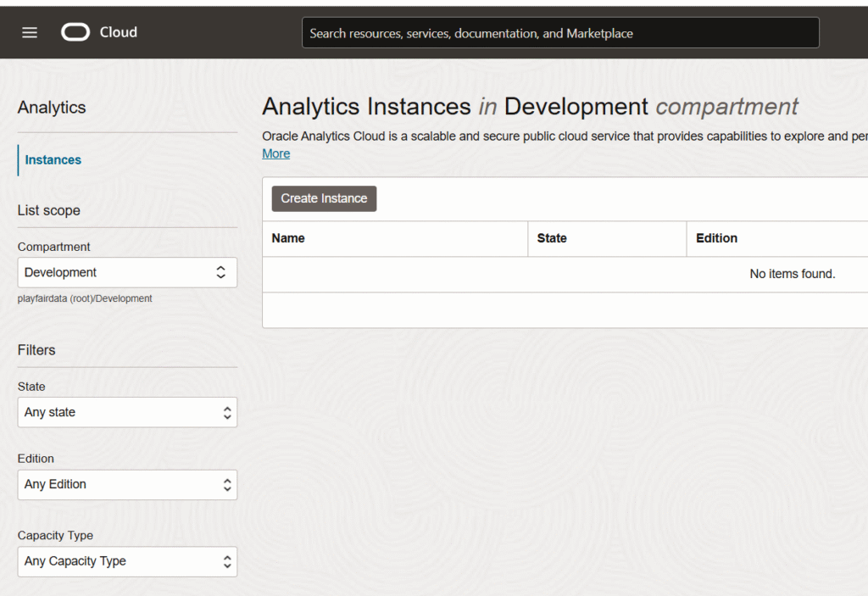Open the hamburger navigation menu
This screenshot has width=868, height=596.
(x=30, y=33)
